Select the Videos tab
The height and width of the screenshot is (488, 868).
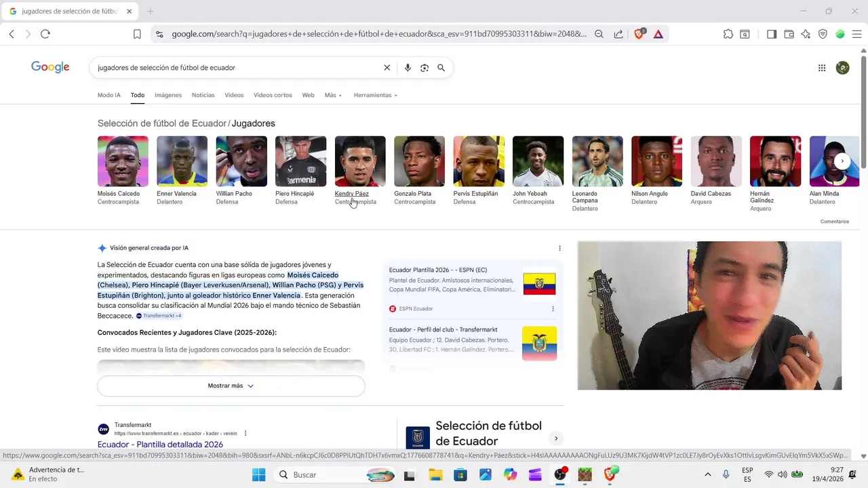click(x=234, y=96)
